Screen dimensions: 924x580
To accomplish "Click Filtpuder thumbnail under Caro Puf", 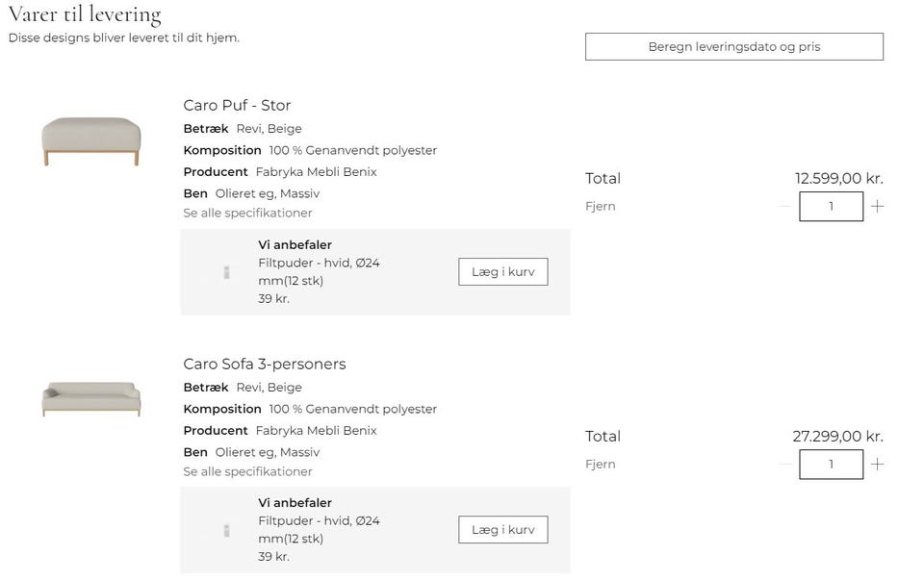I will pyautogui.click(x=226, y=272).
